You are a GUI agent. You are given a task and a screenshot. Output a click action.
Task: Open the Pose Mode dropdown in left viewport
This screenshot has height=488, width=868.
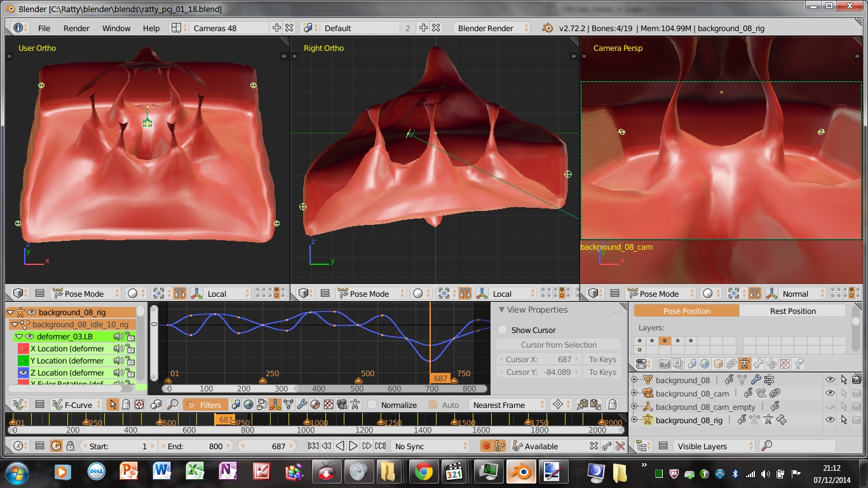coord(86,294)
